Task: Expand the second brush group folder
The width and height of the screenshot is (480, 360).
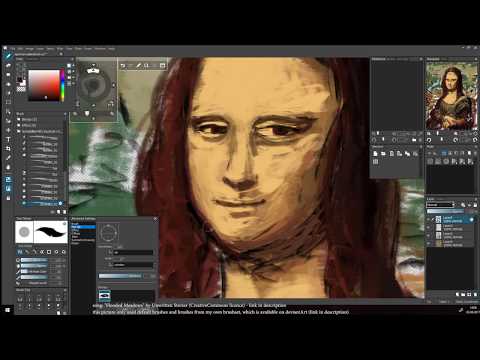Action: [19, 125]
